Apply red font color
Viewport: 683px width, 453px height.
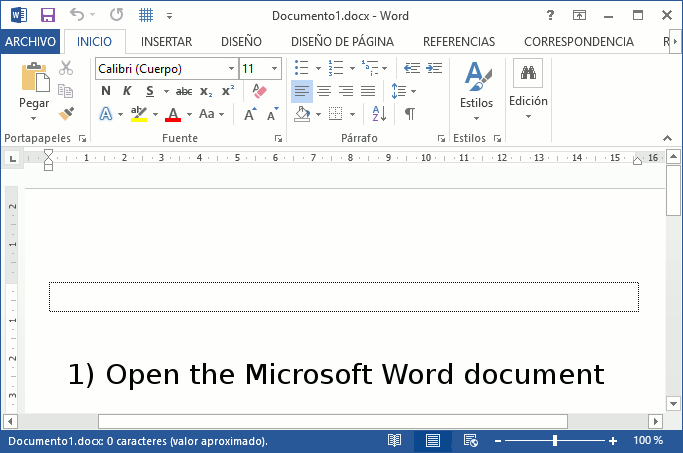click(173, 114)
